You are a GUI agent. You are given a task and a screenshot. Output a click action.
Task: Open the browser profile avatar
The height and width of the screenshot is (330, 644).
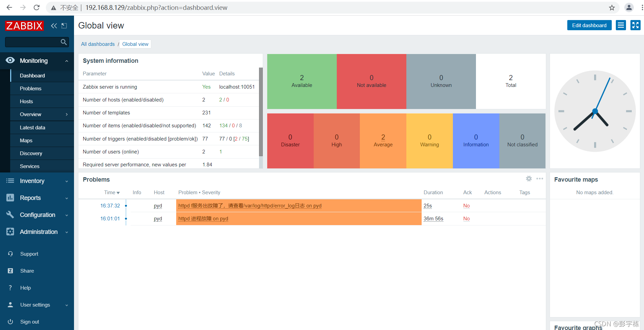click(629, 7)
